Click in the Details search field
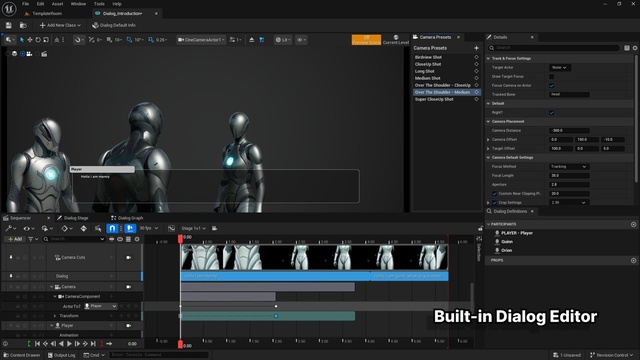Viewport: 640px width, 360px height. pos(554,48)
